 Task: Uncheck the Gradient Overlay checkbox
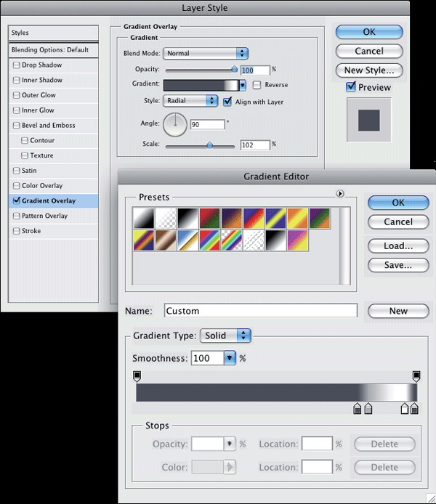pyautogui.click(x=17, y=200)
